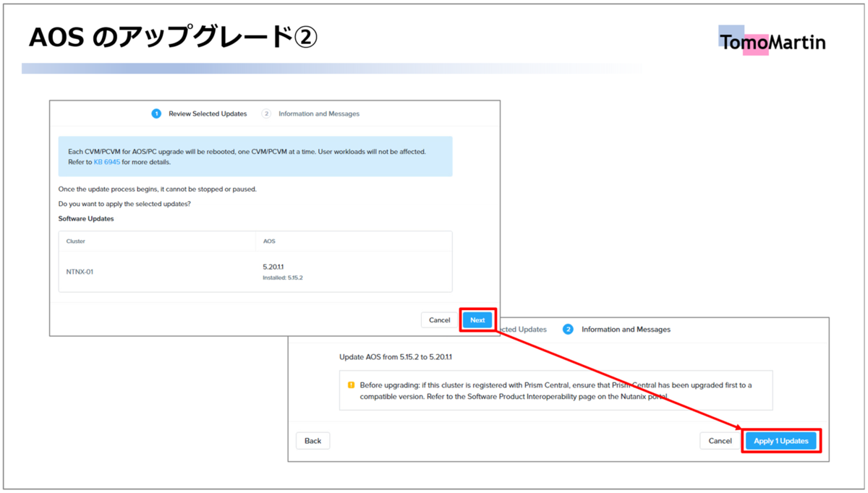Click the yellow warning icon in the message box

point(351,385)
